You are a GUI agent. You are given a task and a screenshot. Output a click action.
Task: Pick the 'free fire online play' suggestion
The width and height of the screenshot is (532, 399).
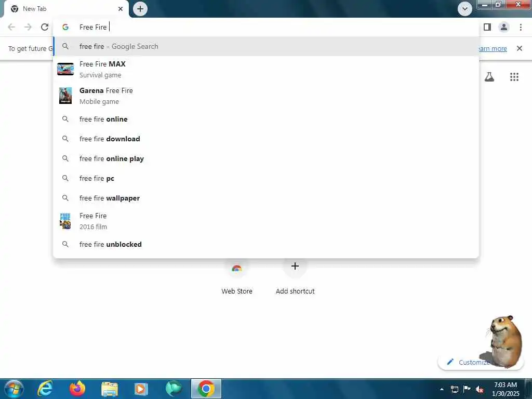pyautogui.click(x=266, y=158)
